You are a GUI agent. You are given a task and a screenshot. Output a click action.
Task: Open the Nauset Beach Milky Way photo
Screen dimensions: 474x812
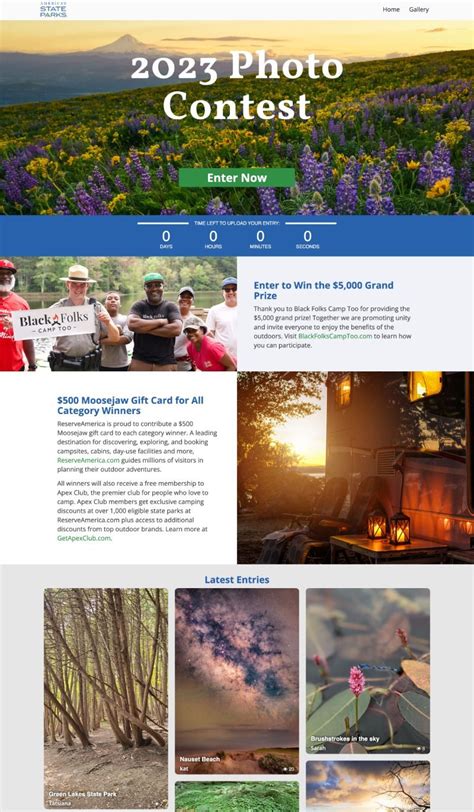click(x=237, y=681)
